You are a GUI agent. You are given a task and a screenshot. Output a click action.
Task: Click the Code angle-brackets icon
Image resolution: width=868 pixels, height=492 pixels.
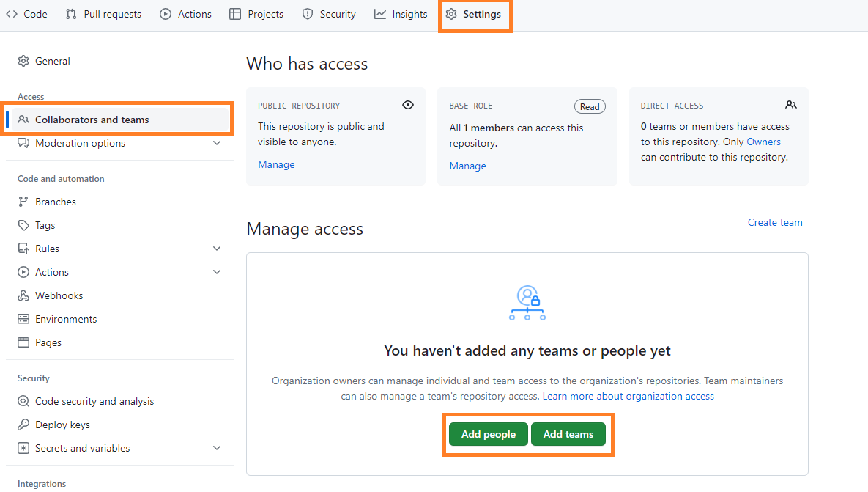pos(12,14)
